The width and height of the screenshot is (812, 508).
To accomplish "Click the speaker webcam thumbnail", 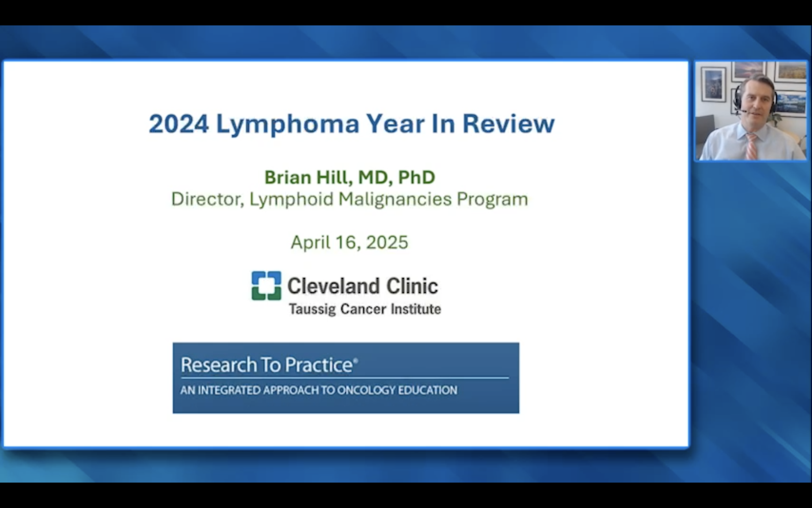I will coord(751,111).
